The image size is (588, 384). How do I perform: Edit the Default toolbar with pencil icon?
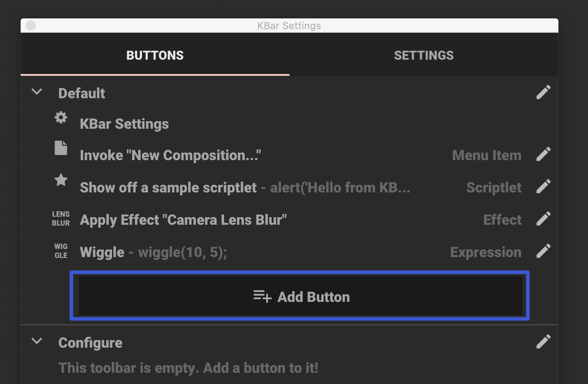coord(543,92)
